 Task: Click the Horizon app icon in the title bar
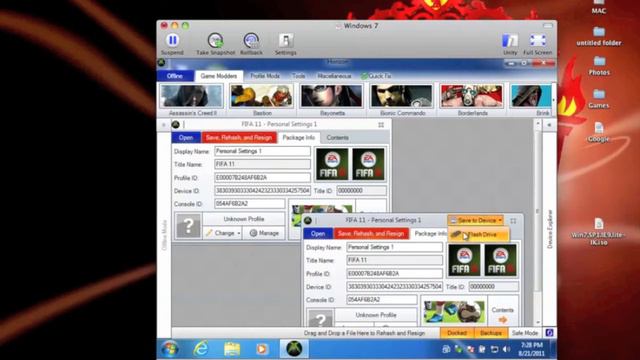[x=162, y=63]
